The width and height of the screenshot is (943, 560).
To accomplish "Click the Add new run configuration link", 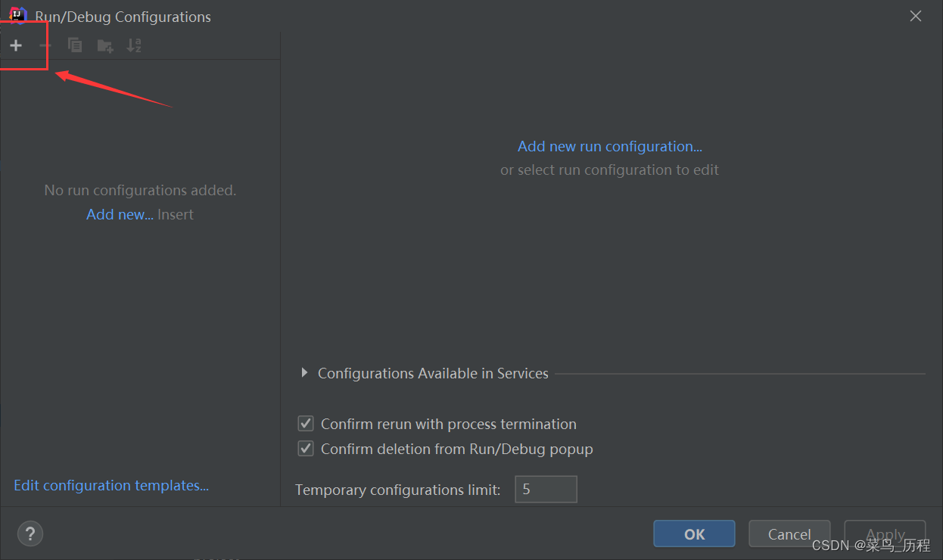I will click(x=610, y=146).
